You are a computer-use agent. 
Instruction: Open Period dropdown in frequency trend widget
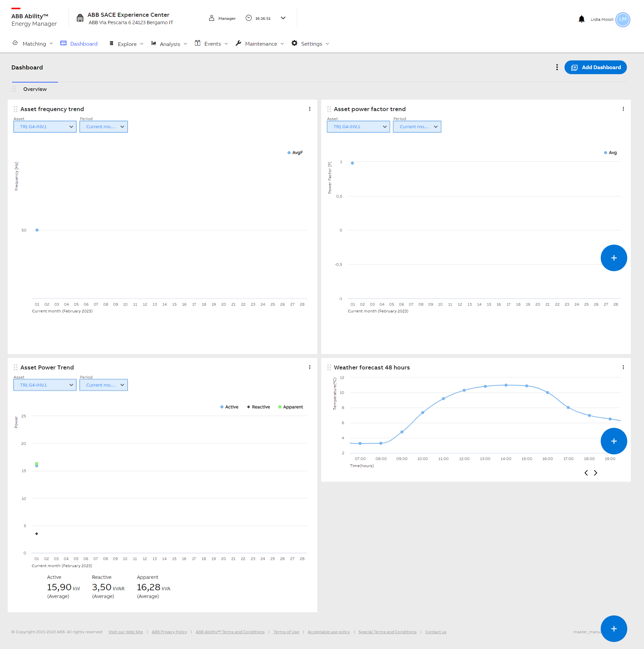[x=104, y=127]
